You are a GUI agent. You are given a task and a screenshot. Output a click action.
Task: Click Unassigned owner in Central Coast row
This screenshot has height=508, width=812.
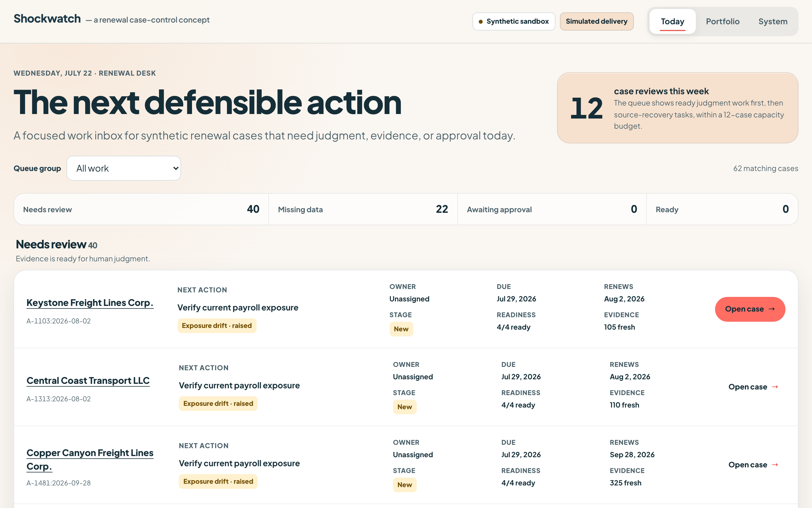click(413, 377)
